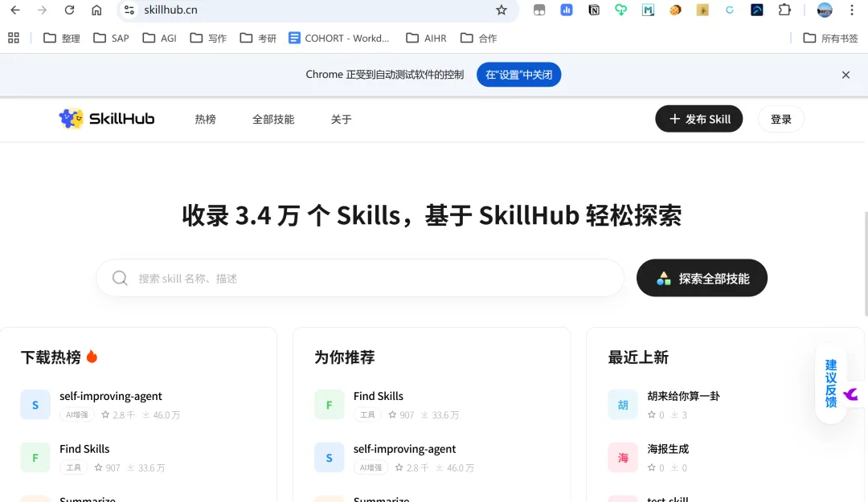Viewport: 868px width, 502px height.
Task: Open the cookie extension icon
Action: pos(675,10)
